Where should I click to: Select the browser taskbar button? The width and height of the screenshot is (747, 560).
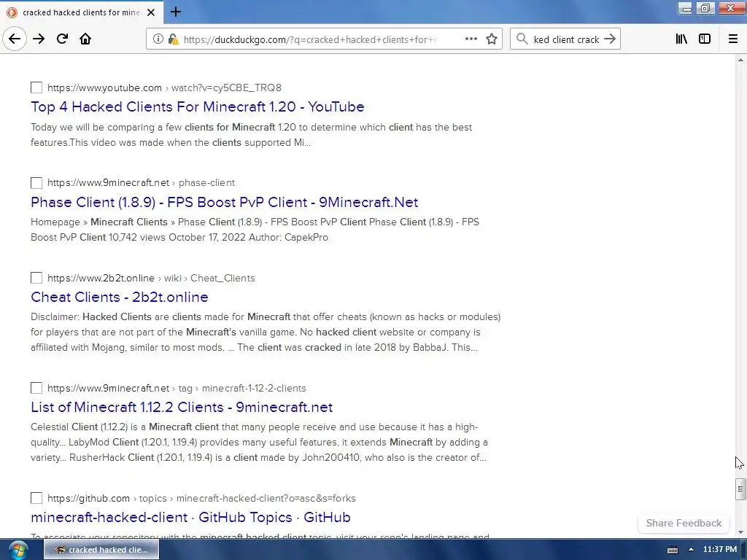(101, 550)
